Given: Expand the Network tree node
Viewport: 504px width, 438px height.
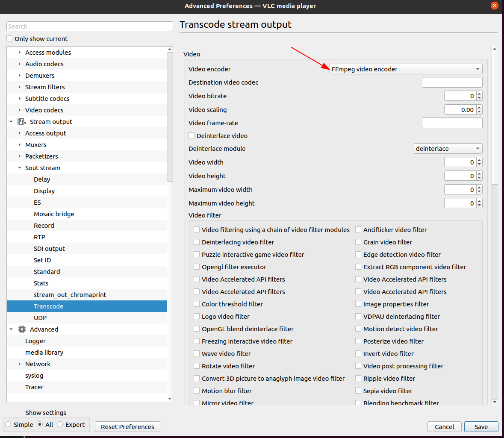Looking at the screenshot, I should (20, 364).
